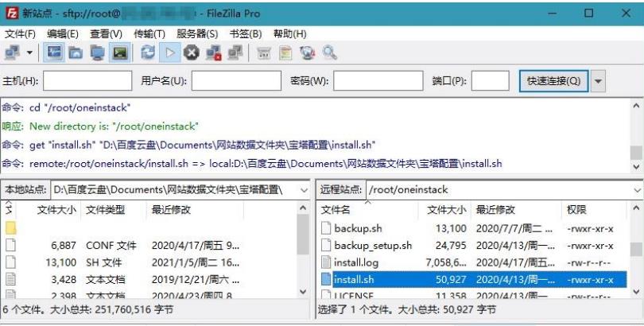The height and width of the screenshot is (326, 644).
Task: Open the 编辑(E) menu
Action: pos(63,34)
